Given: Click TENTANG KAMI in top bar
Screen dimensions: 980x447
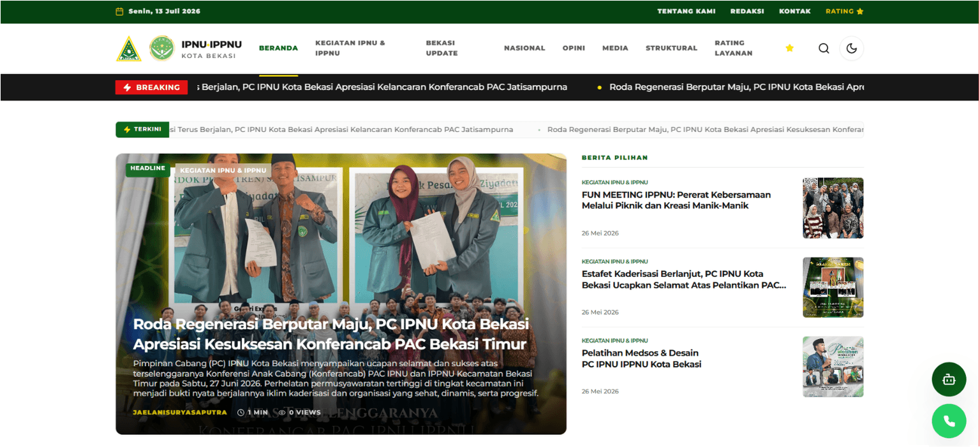Looking at the screenshot, I should tap(687, 11).
